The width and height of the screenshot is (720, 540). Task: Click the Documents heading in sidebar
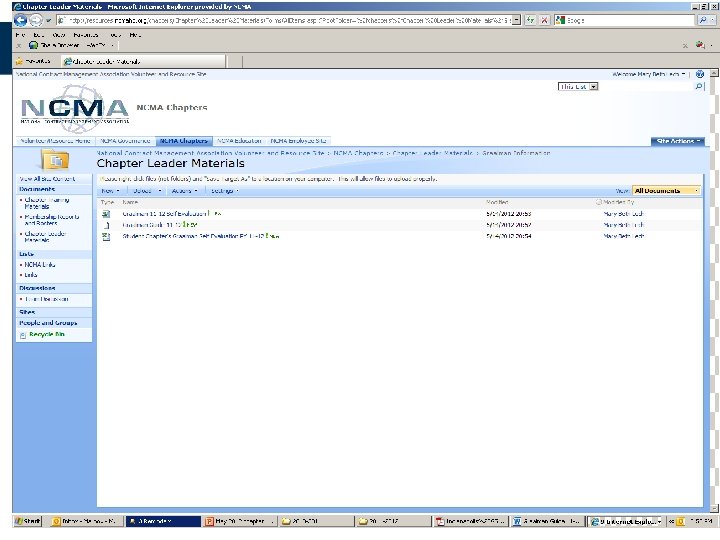click(x=37, y=189)
